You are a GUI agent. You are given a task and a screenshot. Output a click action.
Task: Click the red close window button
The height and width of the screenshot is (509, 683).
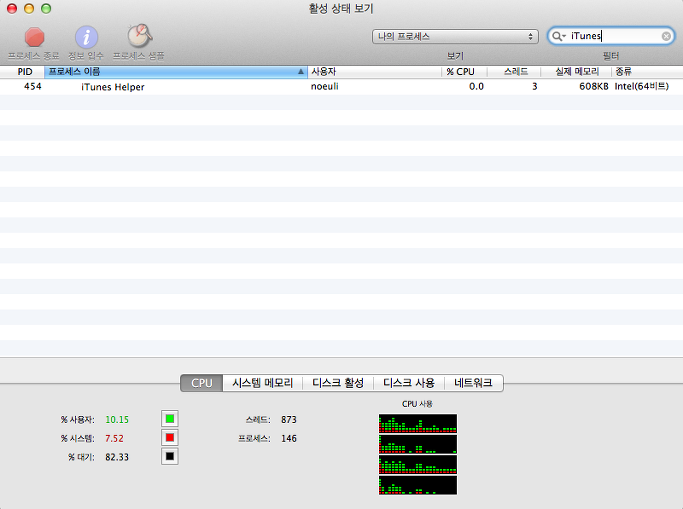point(12,8)
